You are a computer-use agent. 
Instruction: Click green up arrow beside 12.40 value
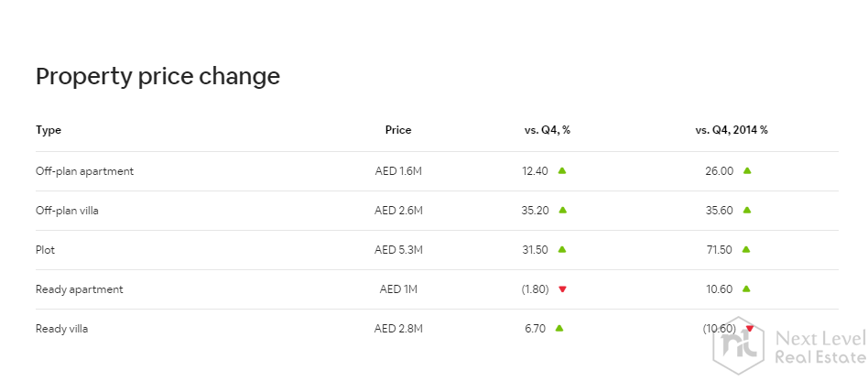562,170
